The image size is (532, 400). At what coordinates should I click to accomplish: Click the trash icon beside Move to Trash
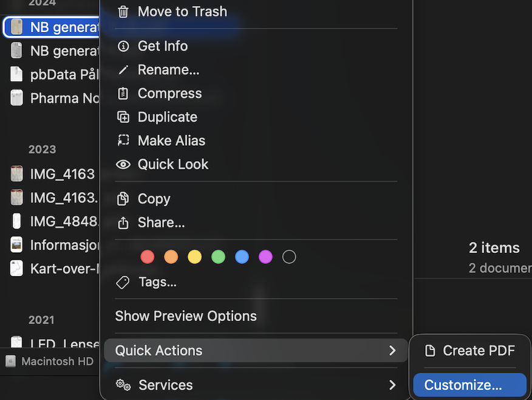click(x=123, y=12)
